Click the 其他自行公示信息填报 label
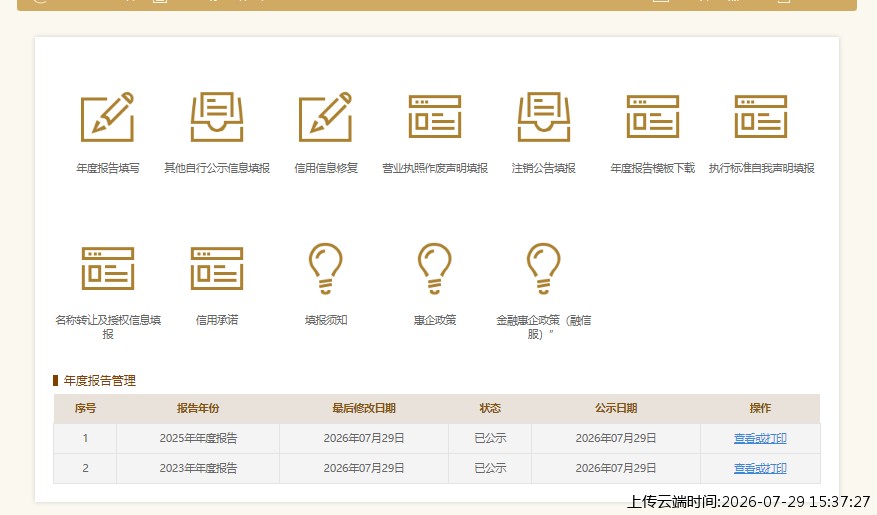Screen dimensions: 877x515 click(x=216, y=168)
